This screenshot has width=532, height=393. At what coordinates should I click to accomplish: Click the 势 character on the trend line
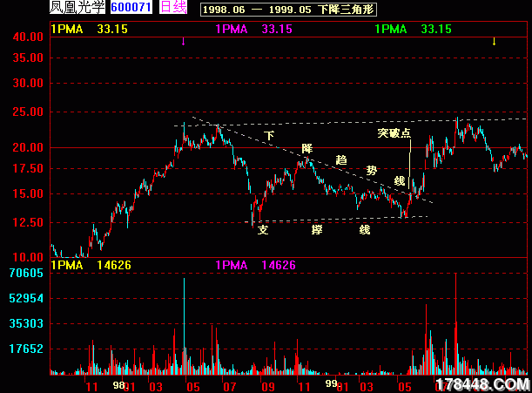(x=372, y=171)
